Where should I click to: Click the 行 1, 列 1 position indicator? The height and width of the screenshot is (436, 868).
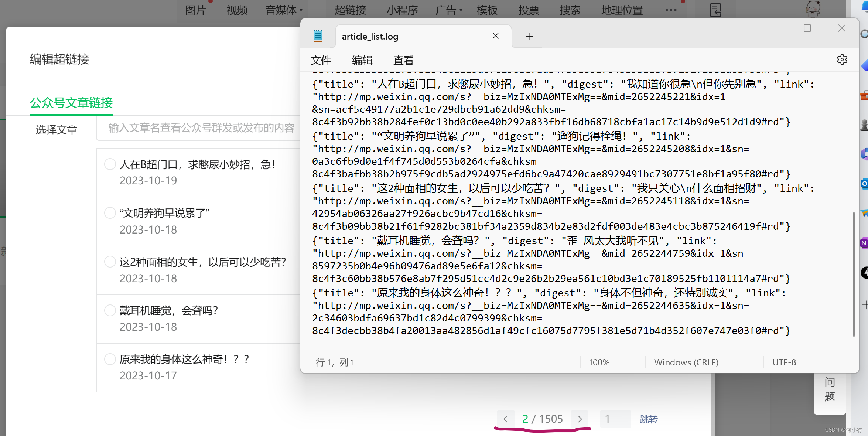tap(335, 362)
